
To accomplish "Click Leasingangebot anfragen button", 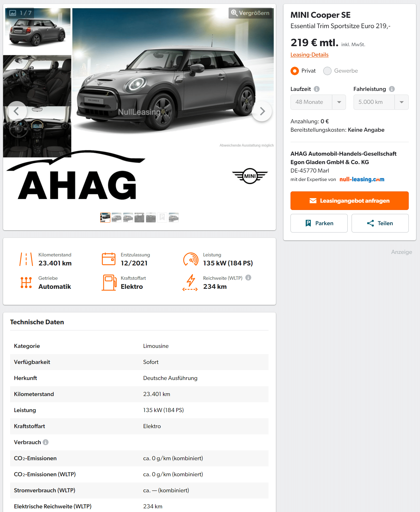I will coord(349,201).
